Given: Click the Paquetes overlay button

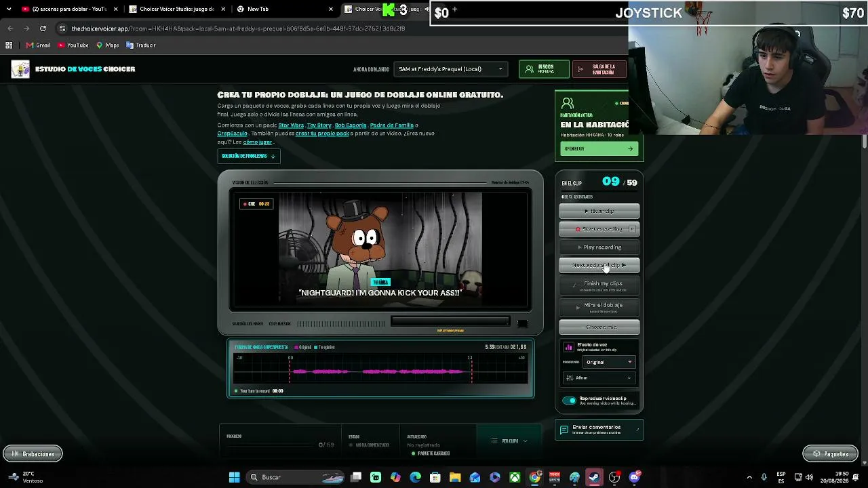Looking at the screenshot, I should (x=831, y=454).
